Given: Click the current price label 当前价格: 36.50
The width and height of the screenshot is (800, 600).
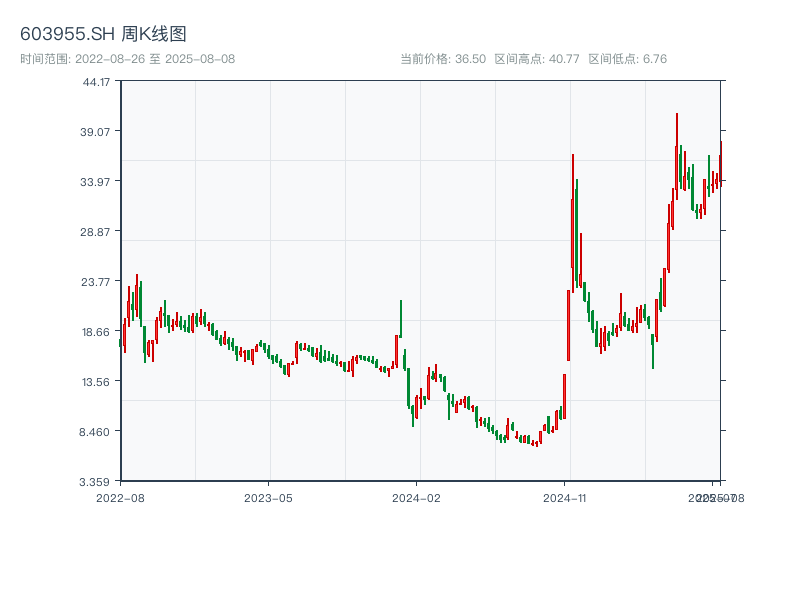Looking at the screenshot, I should [443, 59].
